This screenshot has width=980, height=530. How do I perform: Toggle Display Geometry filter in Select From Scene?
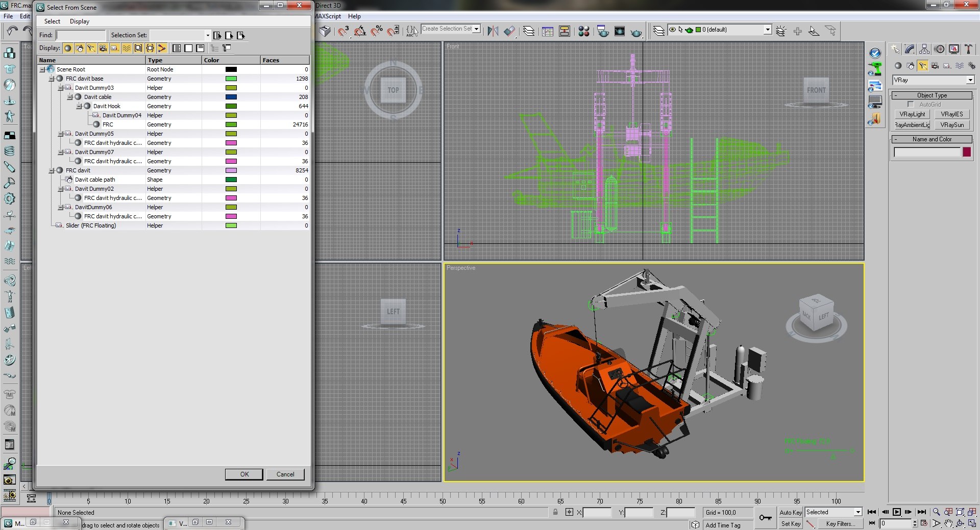[68, 48]
